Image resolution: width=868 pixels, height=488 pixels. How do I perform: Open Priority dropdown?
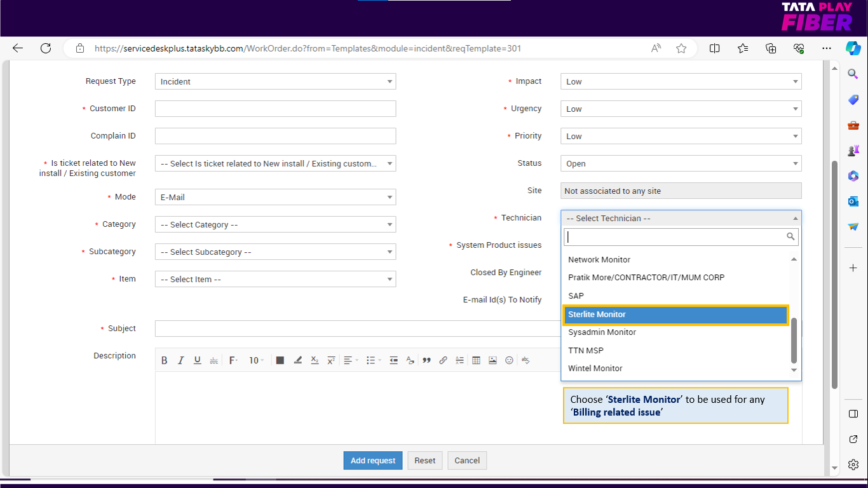click(681, 136)
